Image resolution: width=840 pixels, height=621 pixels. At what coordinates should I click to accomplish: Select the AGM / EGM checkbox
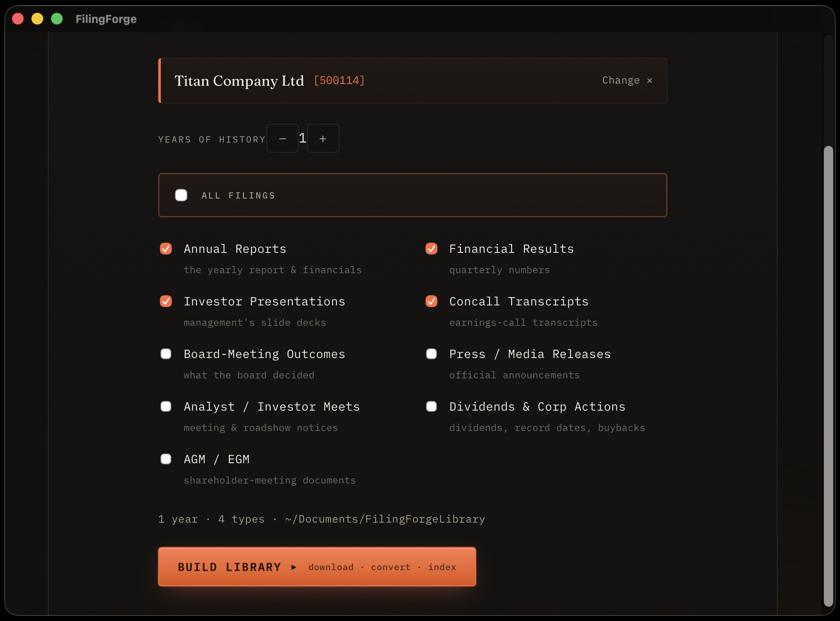click(x=166, y=459)
